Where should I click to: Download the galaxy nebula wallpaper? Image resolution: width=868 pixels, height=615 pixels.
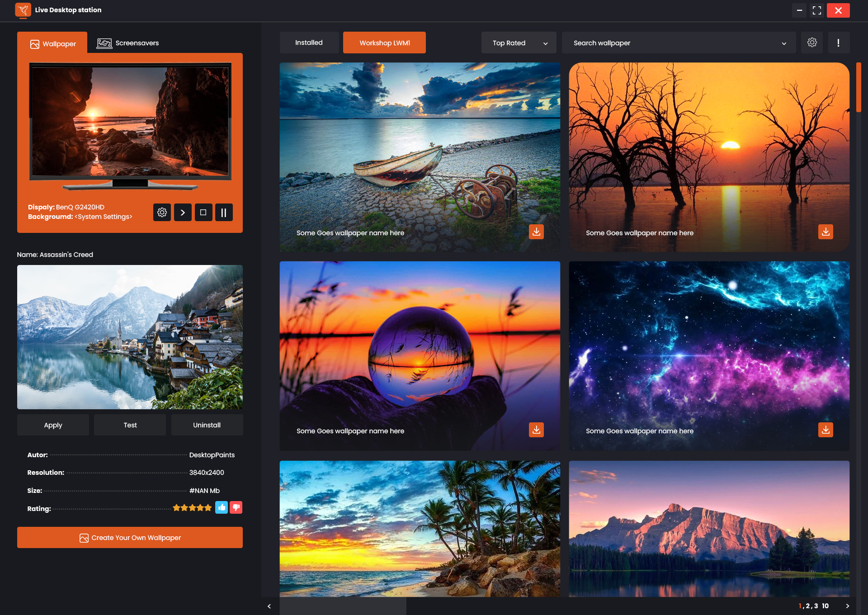(x=826, y=430)
